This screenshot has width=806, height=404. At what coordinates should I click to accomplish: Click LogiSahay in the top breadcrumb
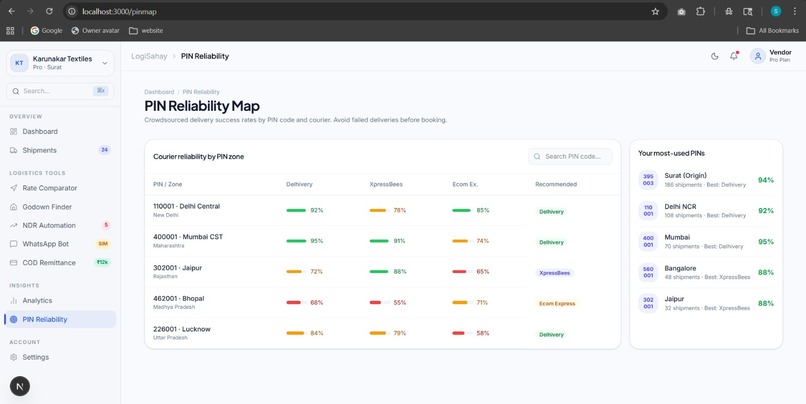click(x=149, y=56)
